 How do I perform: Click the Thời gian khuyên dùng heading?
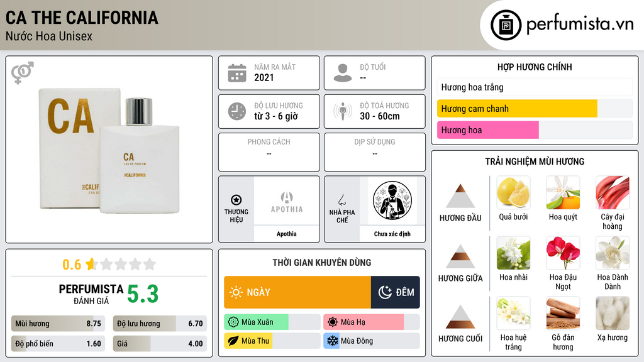click(322, 263)
